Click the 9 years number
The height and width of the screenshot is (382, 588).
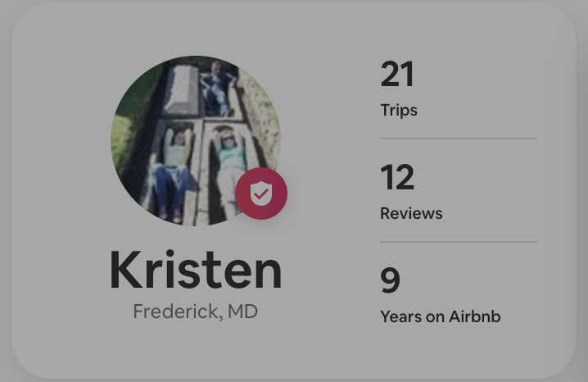pos(390,281)
